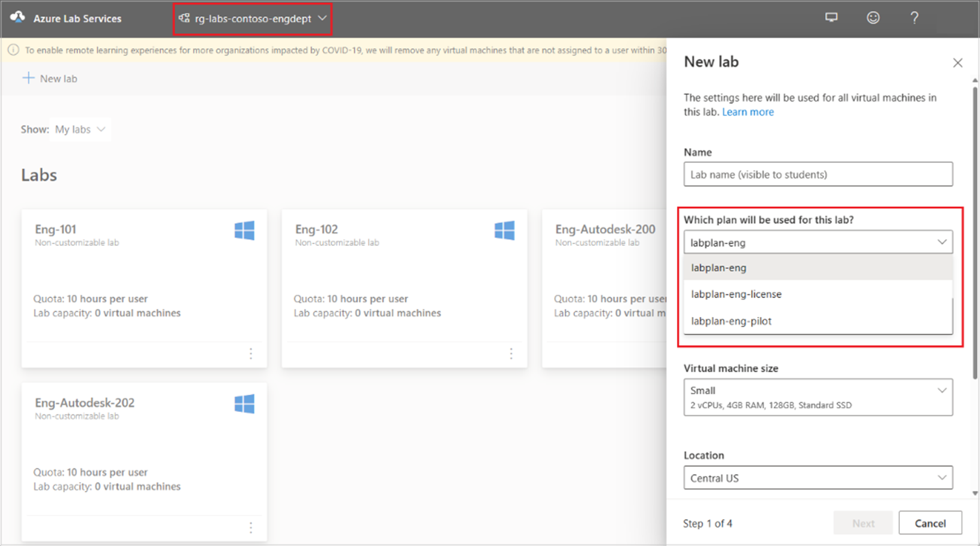
Task: Click the Lab name input field
Action: pos(817,174)
